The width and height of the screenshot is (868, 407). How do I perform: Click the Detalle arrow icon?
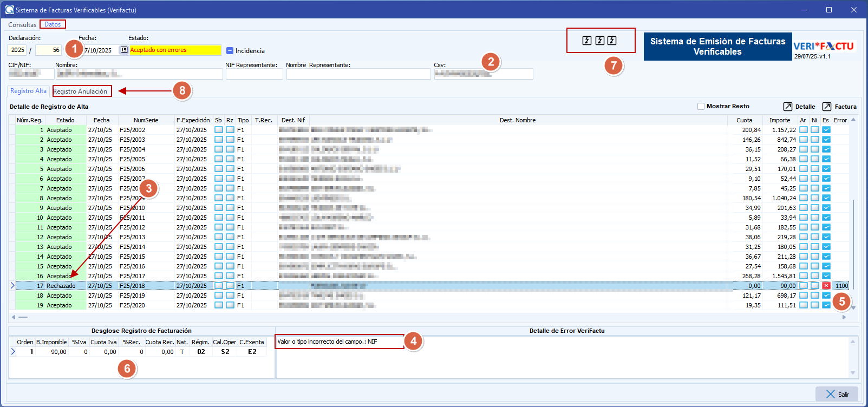tap(788, 107)
